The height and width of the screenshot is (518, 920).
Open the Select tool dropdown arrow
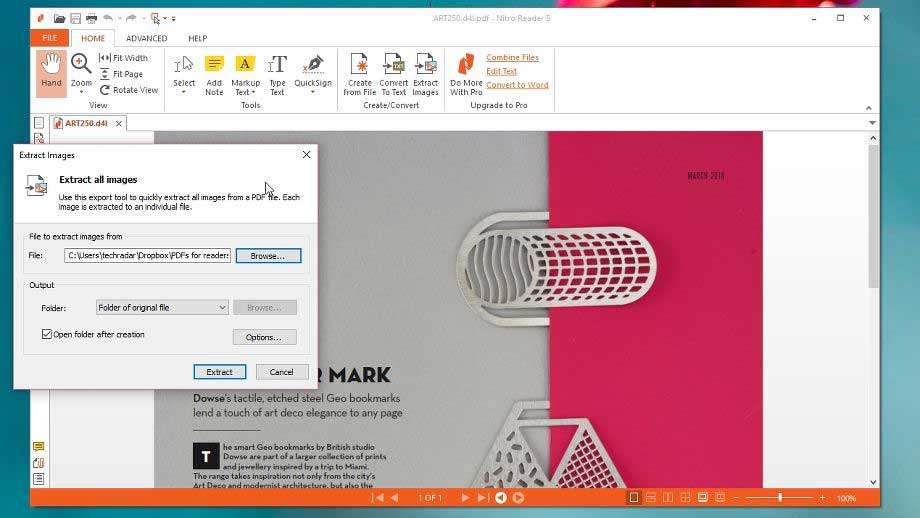tap(184, 93)
